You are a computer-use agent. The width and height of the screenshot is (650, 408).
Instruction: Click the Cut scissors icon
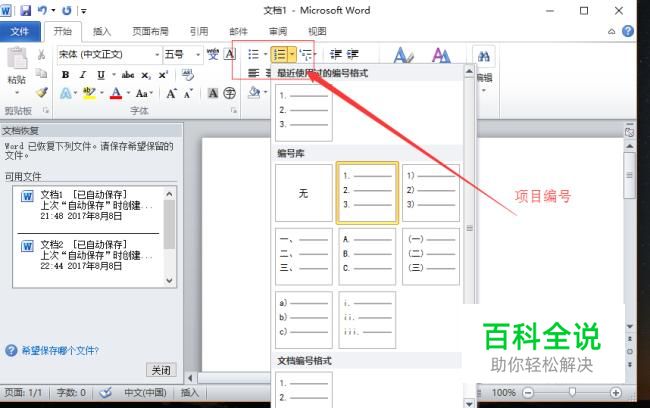tap(41, 54)
